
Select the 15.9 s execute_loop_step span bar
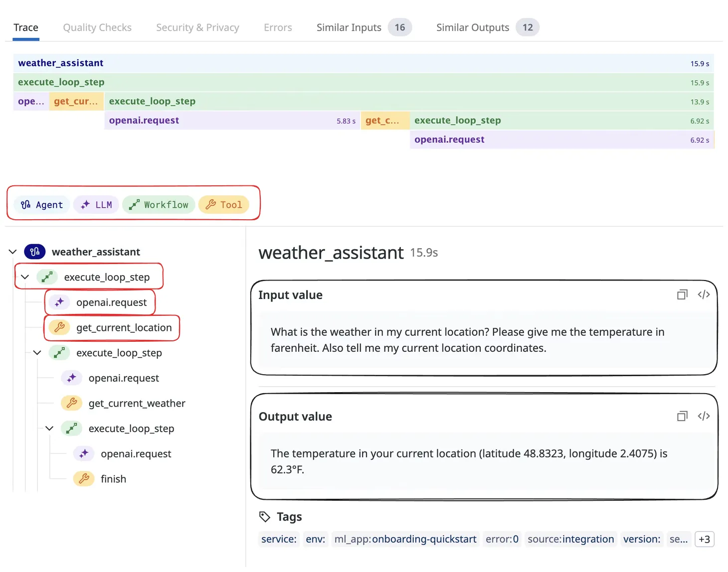[x=364, y=82]
